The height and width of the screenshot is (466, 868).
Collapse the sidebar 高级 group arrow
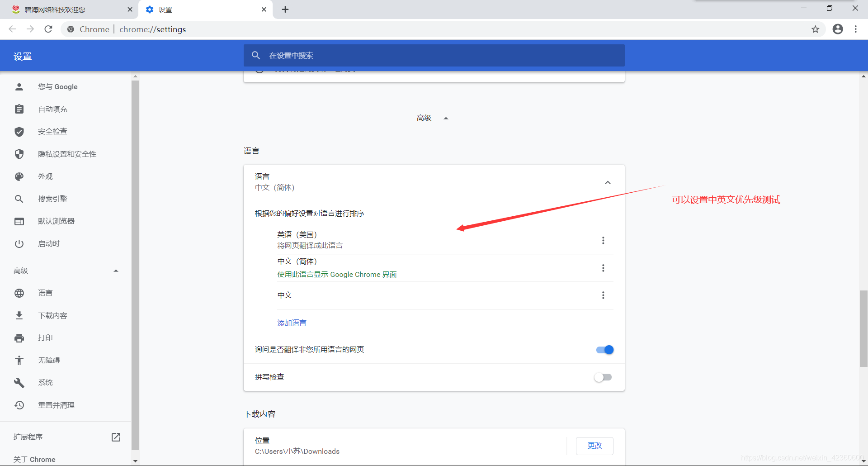coord(116,271)
